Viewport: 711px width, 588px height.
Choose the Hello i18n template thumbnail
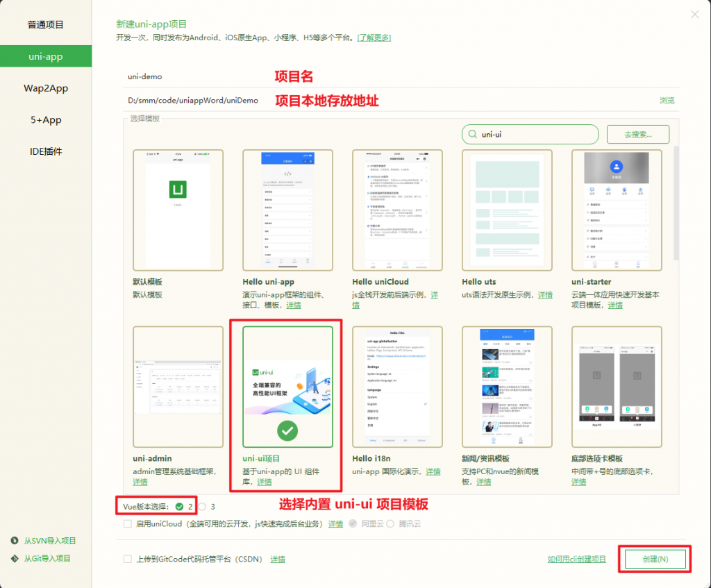coord(397,387)
